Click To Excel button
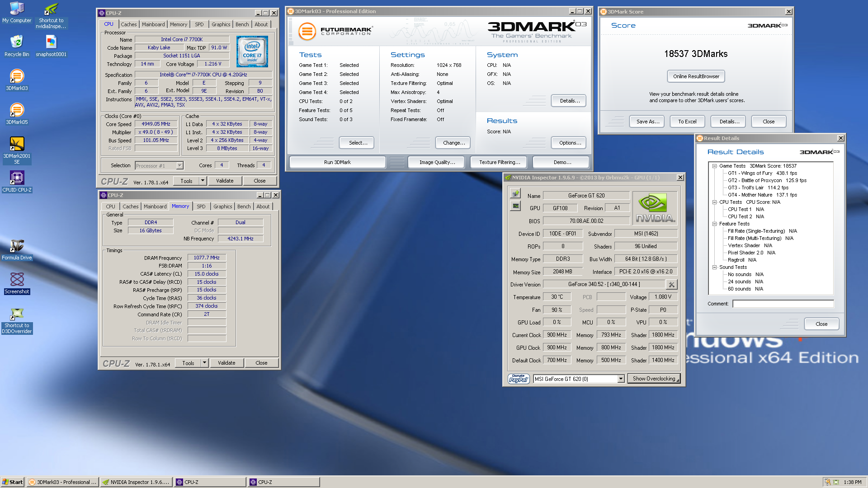868x488 pixels. click(687, 122)
